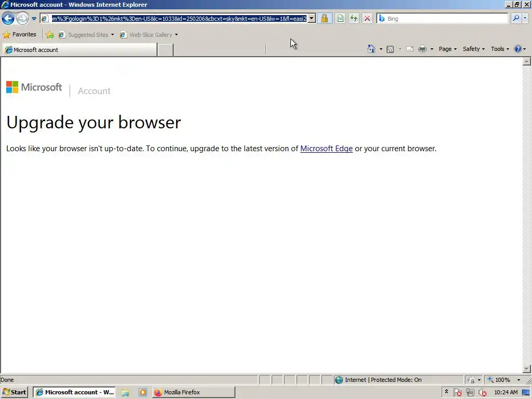Viewport: 532px width, 399px height.
Task: Expand the address bar autocomplete dropdown
Action: [x=312, y=18]
